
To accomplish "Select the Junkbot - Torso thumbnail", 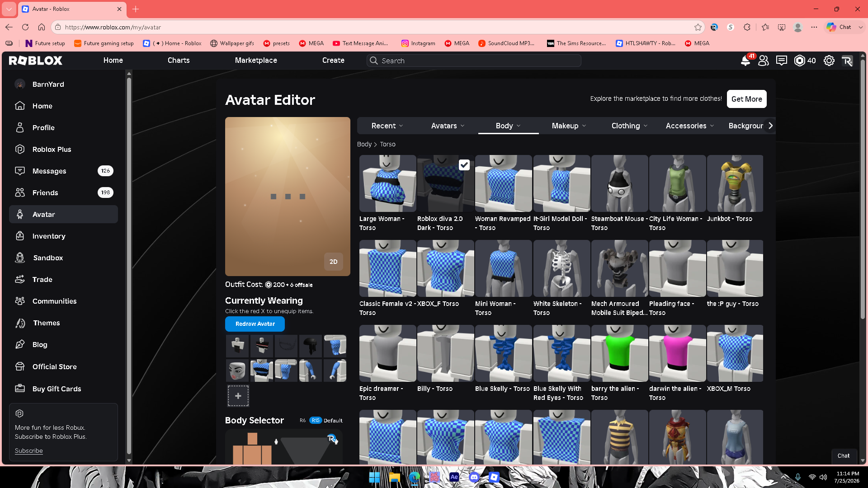I will (x=735, y=183).
